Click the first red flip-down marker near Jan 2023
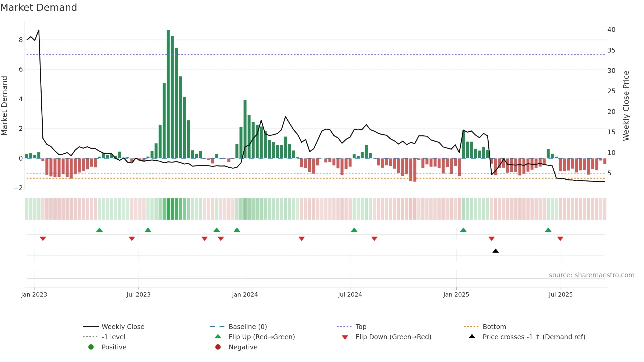This screenshot has height=362, width=644. pos(43,239)
